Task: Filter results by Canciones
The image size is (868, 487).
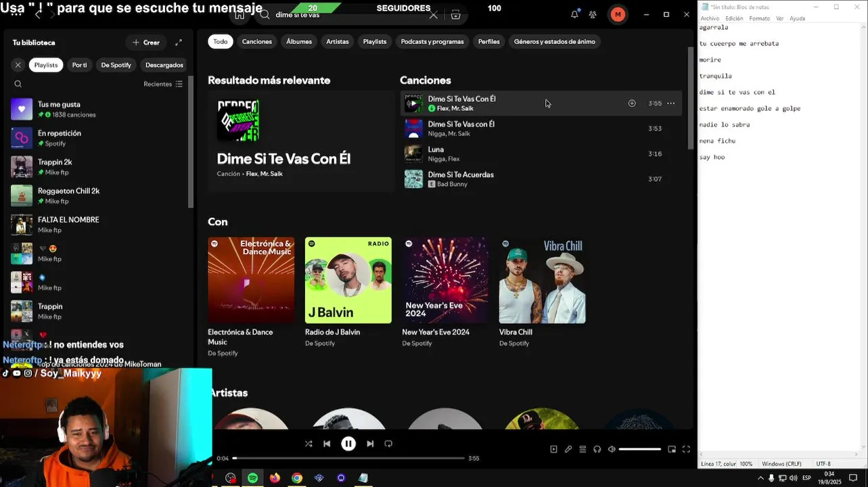Action: point(257,41)
